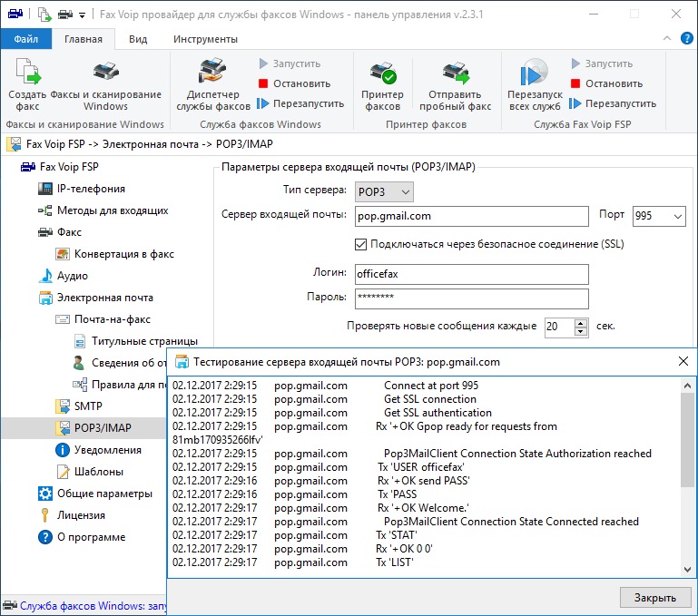
Task: Open О программе tree item
Action: [82, 537]
